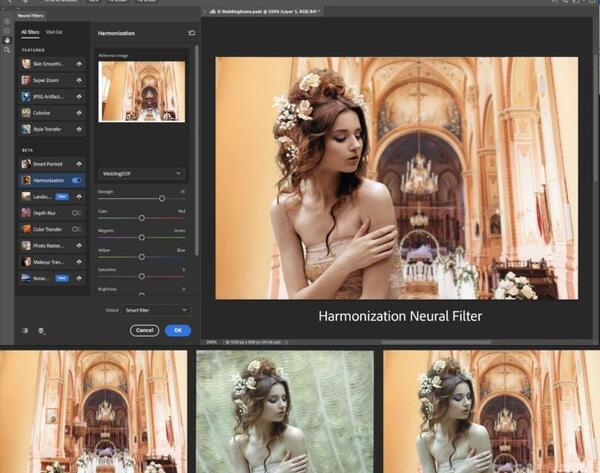Click the Harmonization settings panel vertical scrollbar

coord(197,150)
